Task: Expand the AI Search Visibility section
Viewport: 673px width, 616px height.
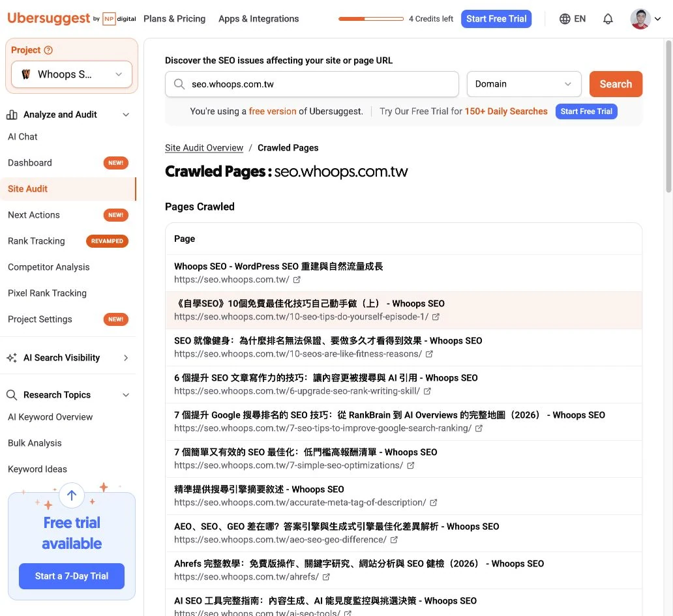Action: click(126, 358)
